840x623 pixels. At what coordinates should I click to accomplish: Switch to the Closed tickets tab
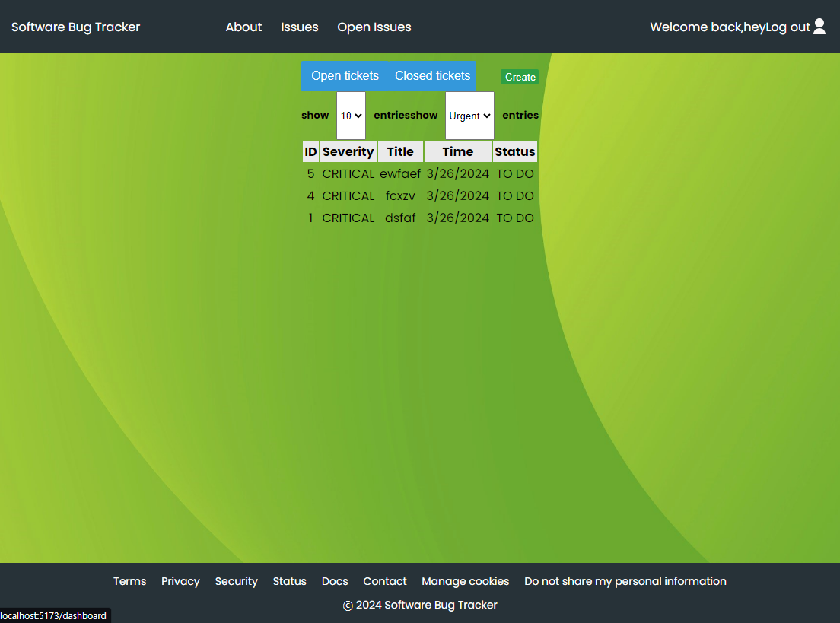(432, 76)
